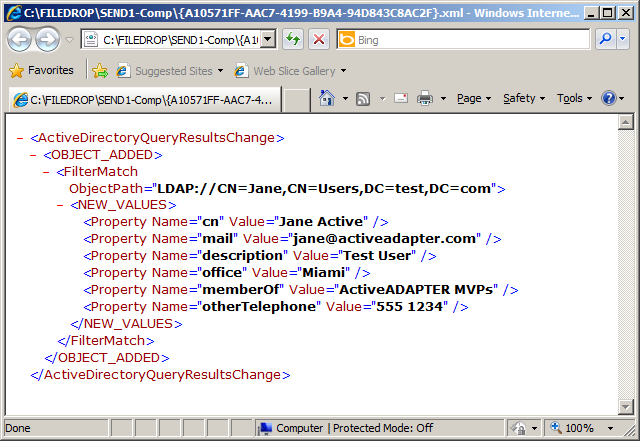Print page with printer icon
Viewport: 640px width, 441px height.
[425, 98]
